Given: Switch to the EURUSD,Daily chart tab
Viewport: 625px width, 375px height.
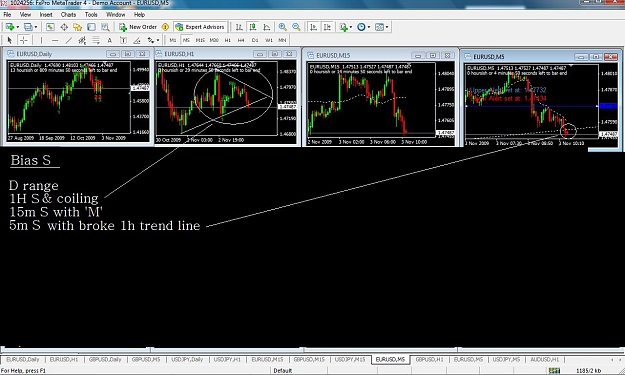Looking at the screenshot, I should 23,359.
